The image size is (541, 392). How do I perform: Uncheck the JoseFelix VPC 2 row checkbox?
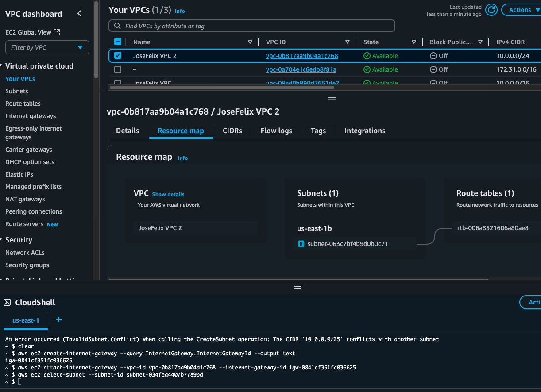pos(118,56)
